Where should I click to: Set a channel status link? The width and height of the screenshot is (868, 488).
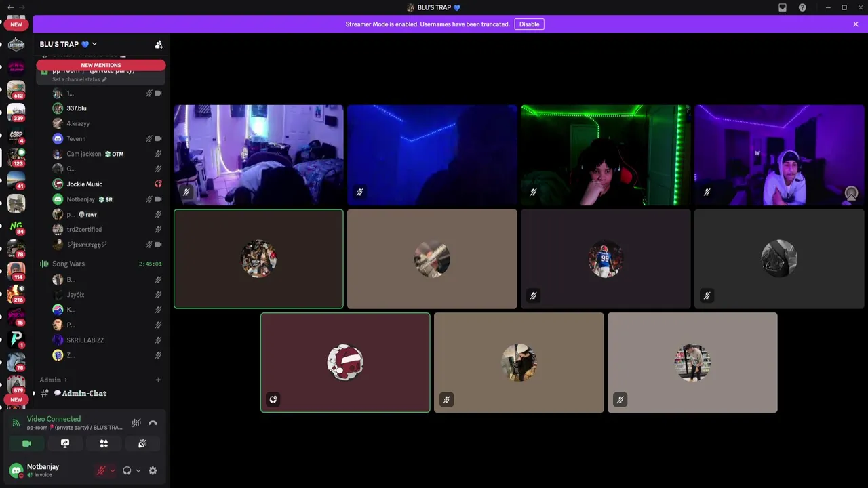coord(79,79)
